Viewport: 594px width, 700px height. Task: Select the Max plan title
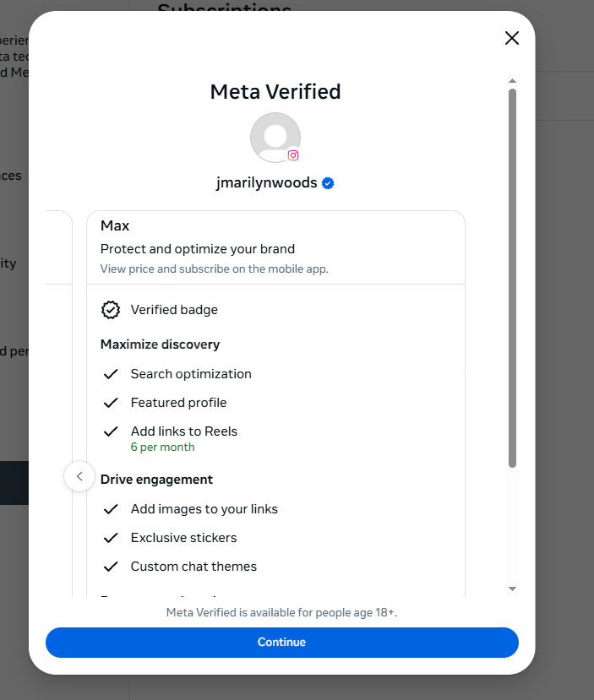[x=115, y=225]
